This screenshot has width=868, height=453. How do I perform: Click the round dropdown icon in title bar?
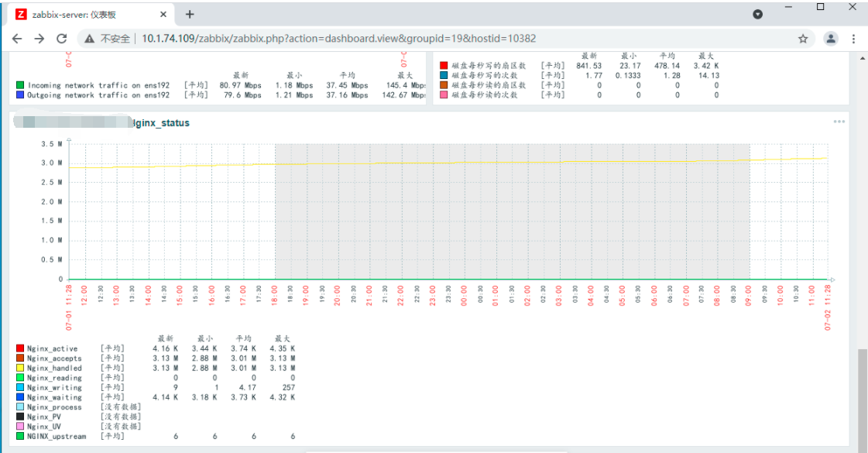[x=758, y=15]
